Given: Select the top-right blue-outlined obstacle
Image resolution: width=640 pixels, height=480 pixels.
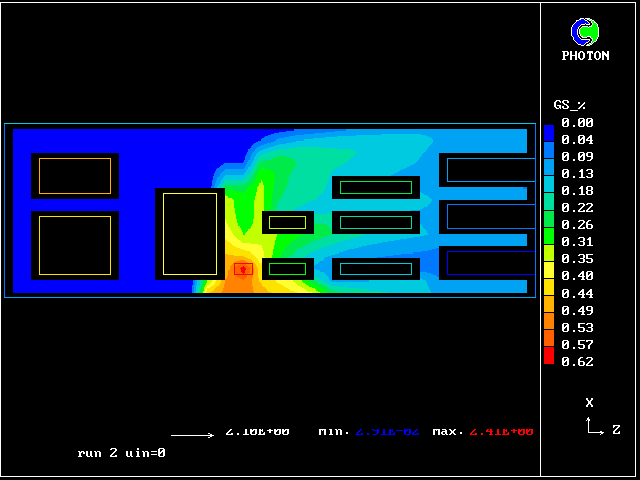Looking at the screenshot, I should coord(490,169).
